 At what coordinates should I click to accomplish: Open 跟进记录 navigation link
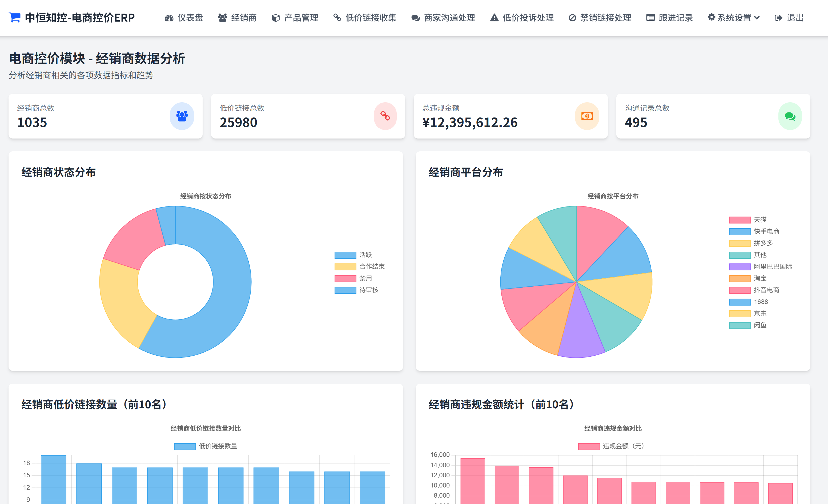670,18
